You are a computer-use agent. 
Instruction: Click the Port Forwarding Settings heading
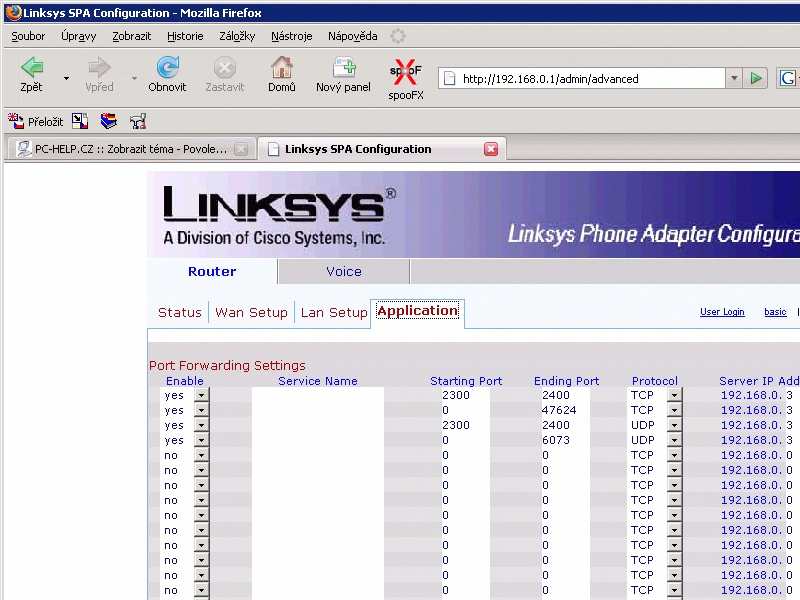(x=227, y=365)
